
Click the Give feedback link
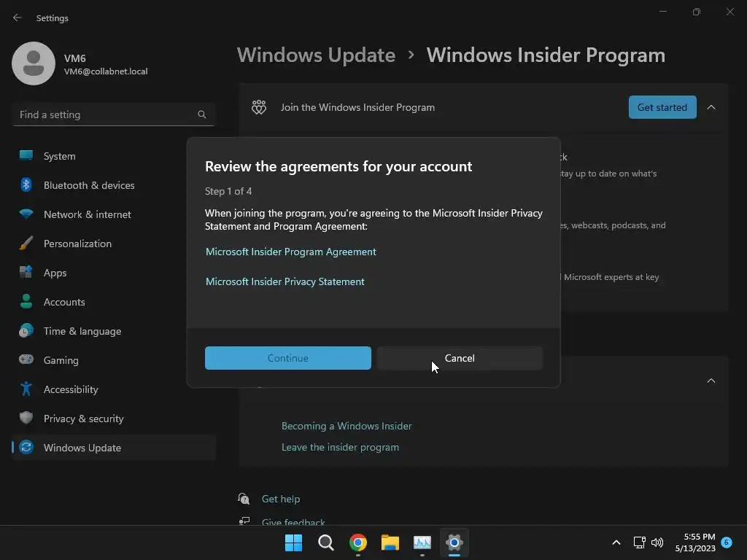click(x=293, y=522)
